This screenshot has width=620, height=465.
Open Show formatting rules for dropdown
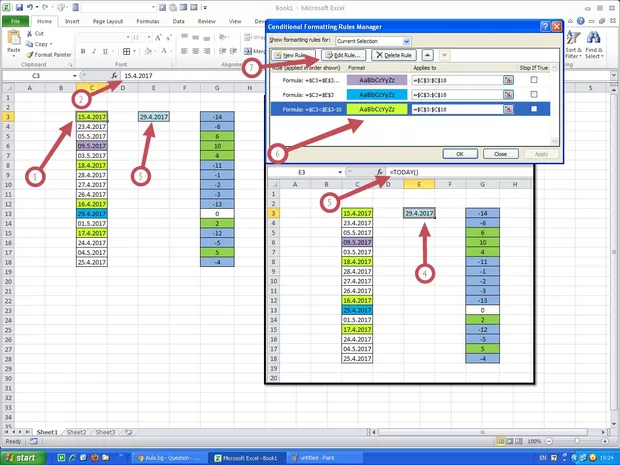[x=406, y=41]
